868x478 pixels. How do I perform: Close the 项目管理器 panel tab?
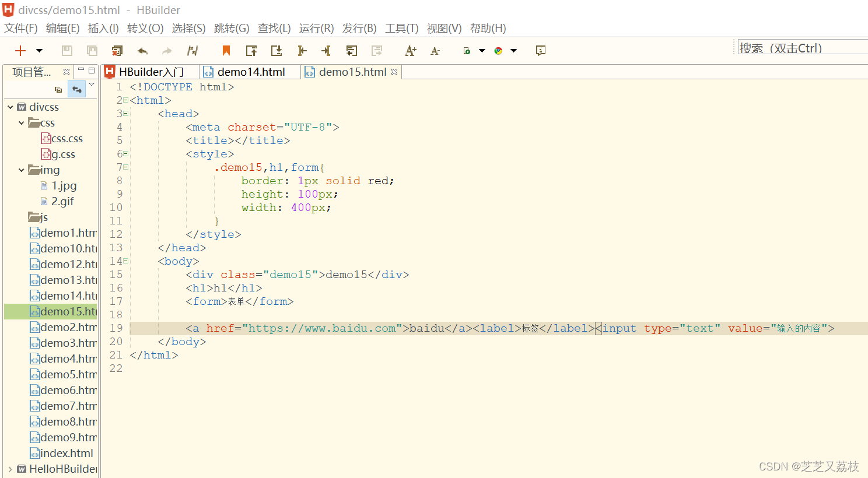pyautogui.click(x=66, y=72)
